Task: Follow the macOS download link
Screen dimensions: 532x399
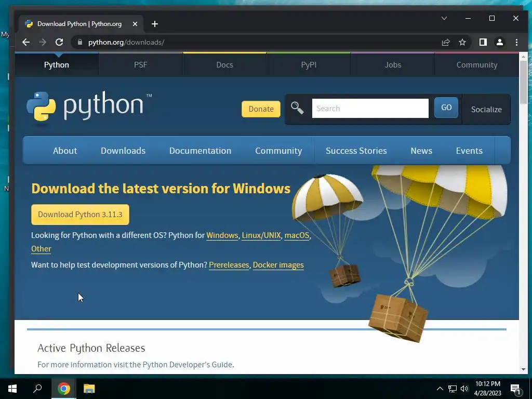Action: (x=297, y=235)
